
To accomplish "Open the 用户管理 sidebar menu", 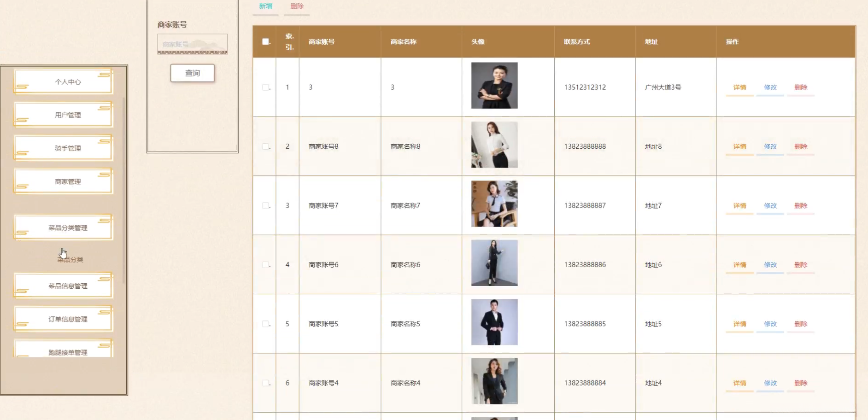I will [68, 115].
